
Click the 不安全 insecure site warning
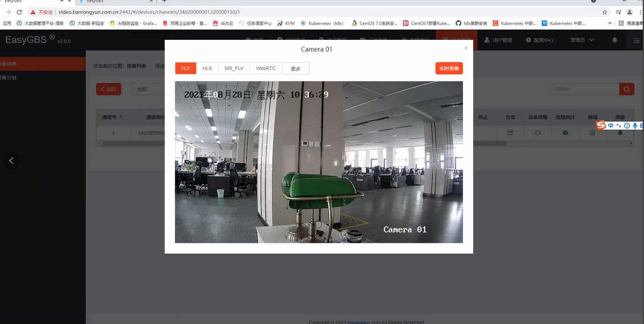pyautogui.click(x=42, y=12)
